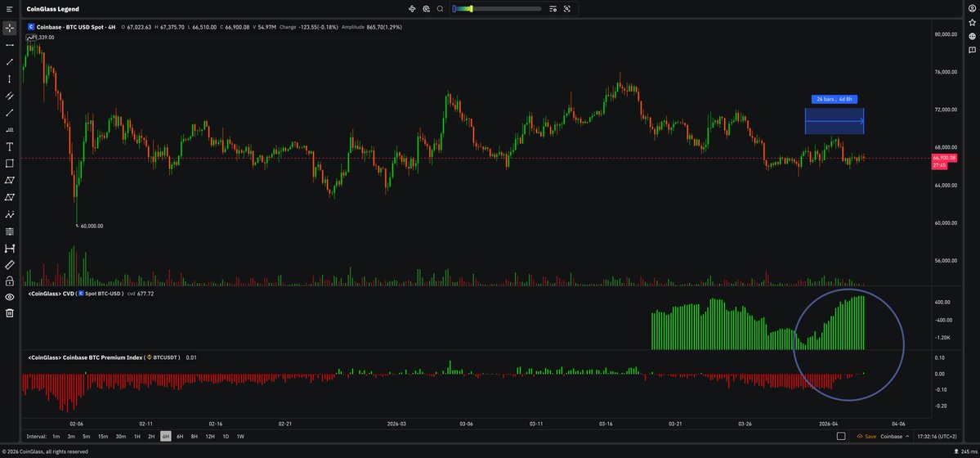Screen dimensions: 980x458
Task: Switch interval to 5m
Action: [x=87, y=436]
